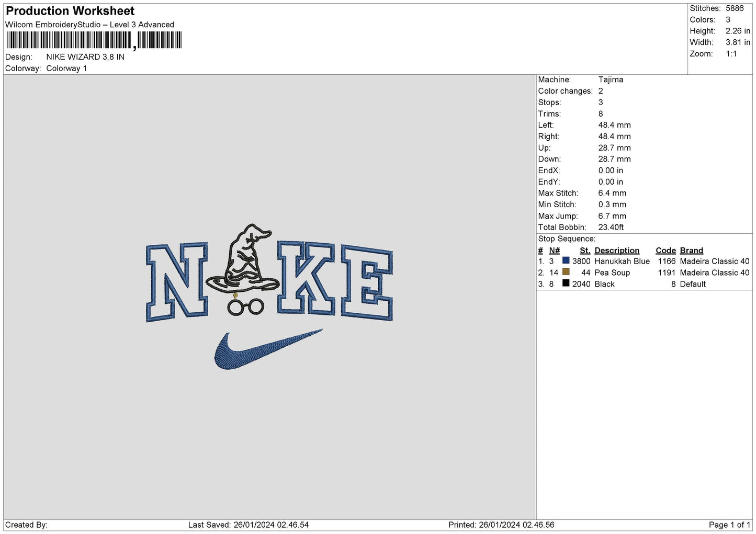Click the Stops value 3
This screenshot has width=756, height=534.
click(601, 103)
